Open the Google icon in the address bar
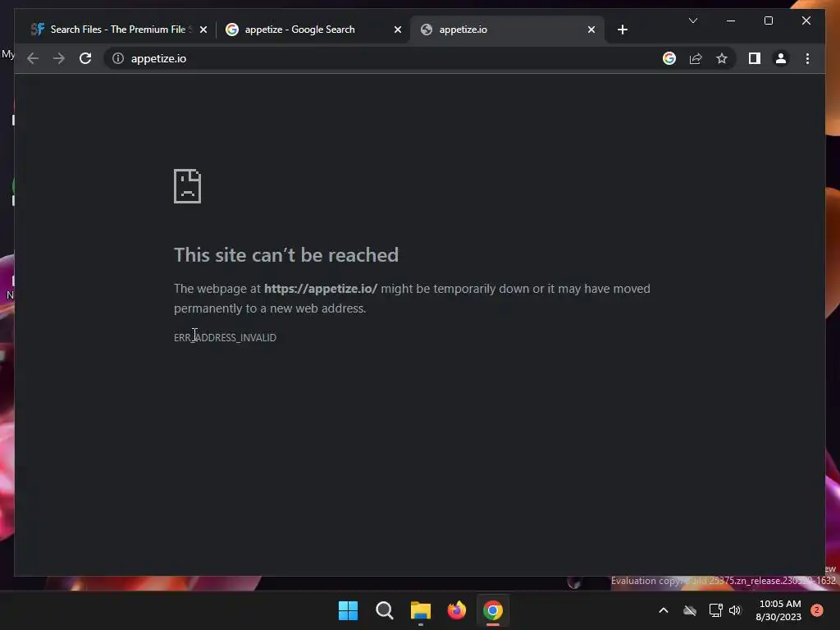Viewport: 840px width, 630px height. coord(669,58)
